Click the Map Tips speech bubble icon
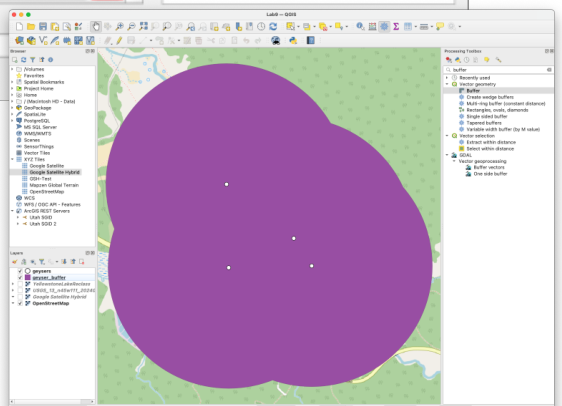Screen dimensions: 562x406 coord(440,27)
